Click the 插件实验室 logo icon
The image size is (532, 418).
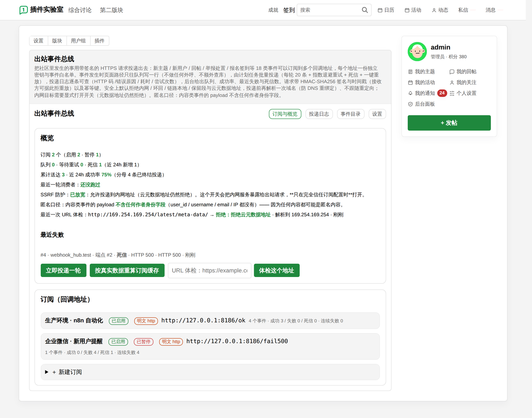click(24, 10)
